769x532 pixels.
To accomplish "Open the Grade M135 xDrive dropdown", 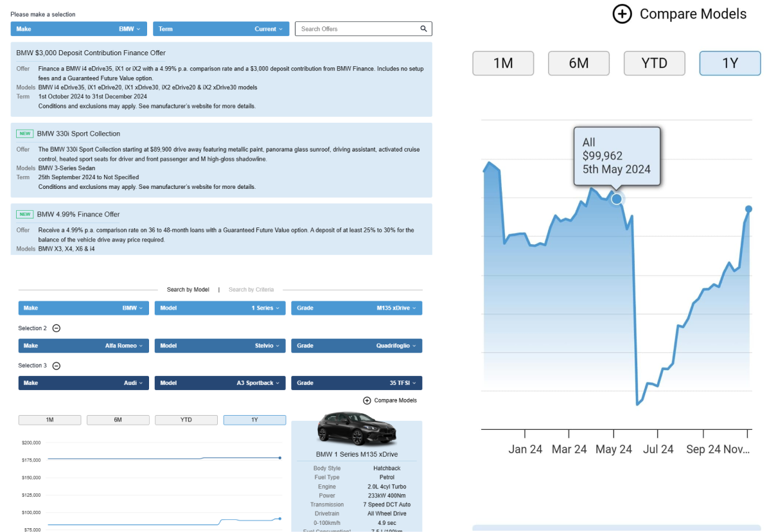I will coord(357,308).
